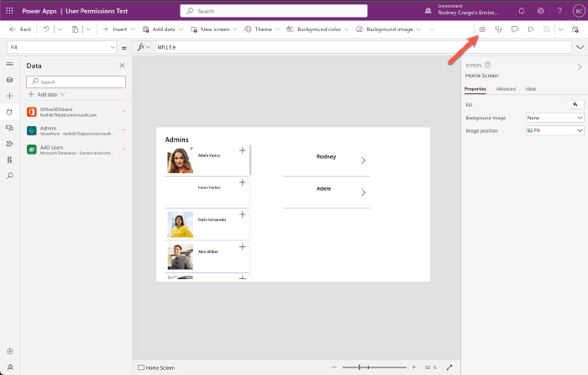Close the Data panel
Image resolution: width=588 pixels, height=375 pixels.
[122, 65]
